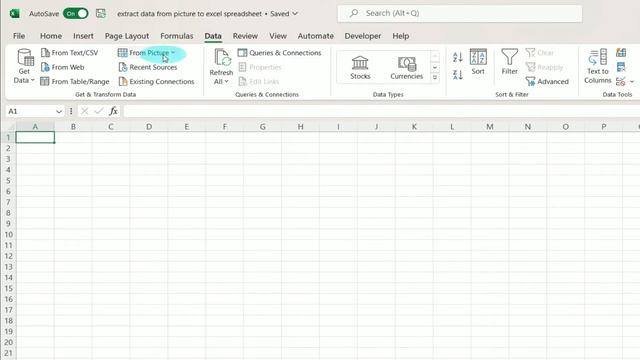The width and height of the screenshot is (640, 360).
Task: Click From Web
Action: tap(63, 67)
